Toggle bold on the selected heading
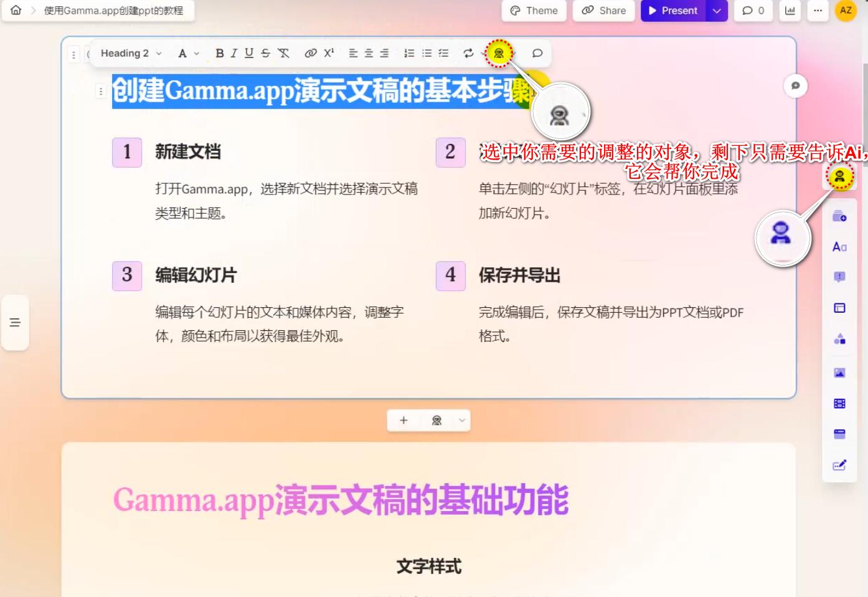This screenshot has height=597, width=868. click(x=219, y=54)
